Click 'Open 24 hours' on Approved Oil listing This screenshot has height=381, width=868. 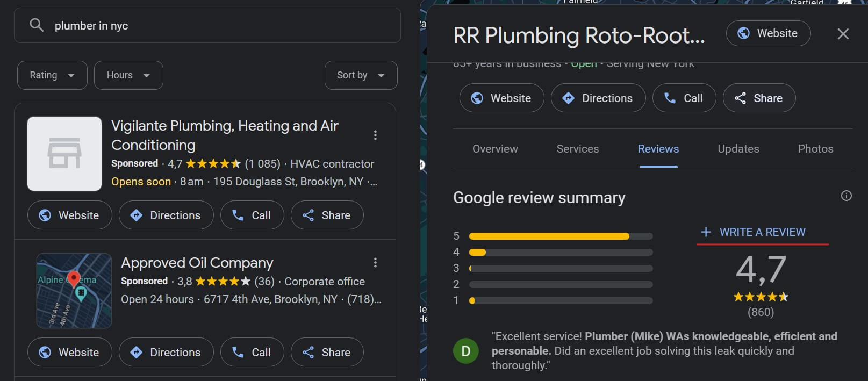157,299
